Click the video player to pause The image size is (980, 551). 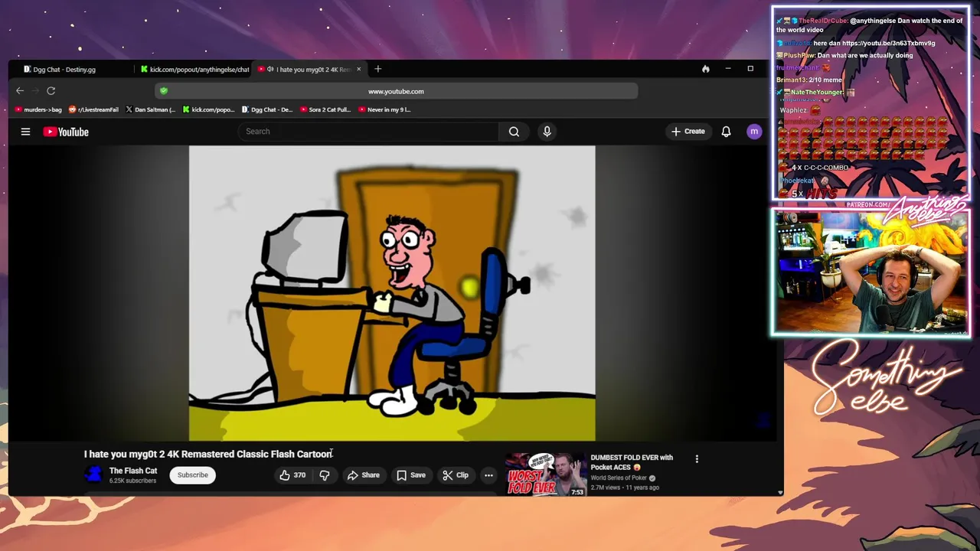[x=392, y=293]
